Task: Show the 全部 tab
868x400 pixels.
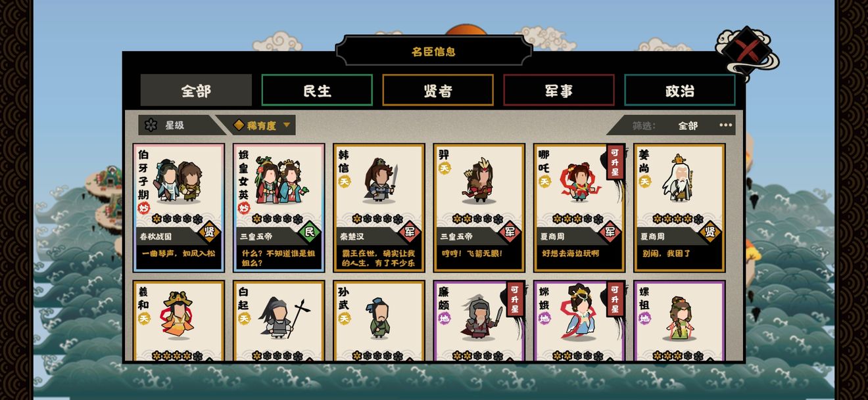Action: 196,90
